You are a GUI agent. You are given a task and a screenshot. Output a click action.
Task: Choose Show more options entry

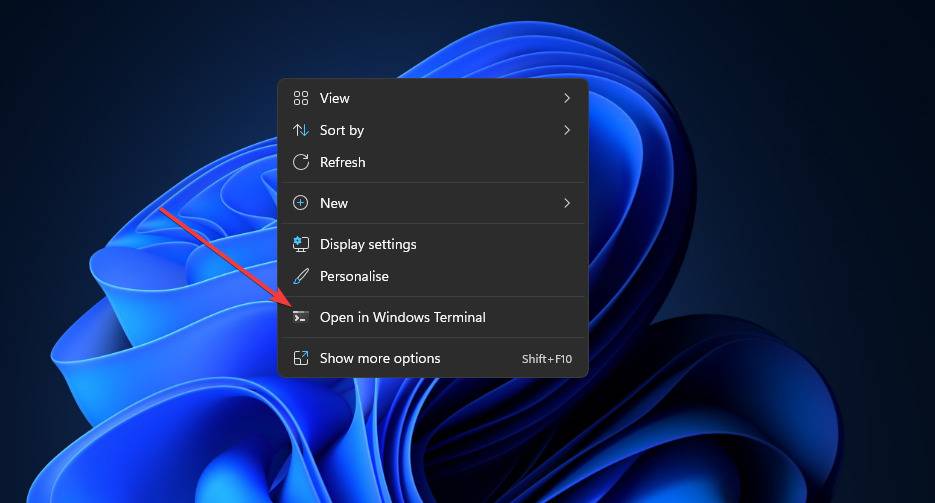pyautogui.click(x=433, y=358)
